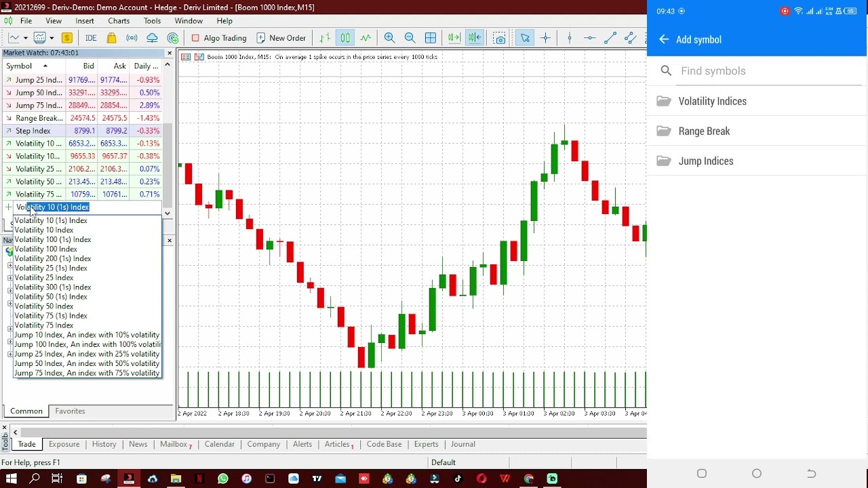Switch to the Mailbox tab
The height and width of the screenshot is (488, 868).
tap(175, 444)
